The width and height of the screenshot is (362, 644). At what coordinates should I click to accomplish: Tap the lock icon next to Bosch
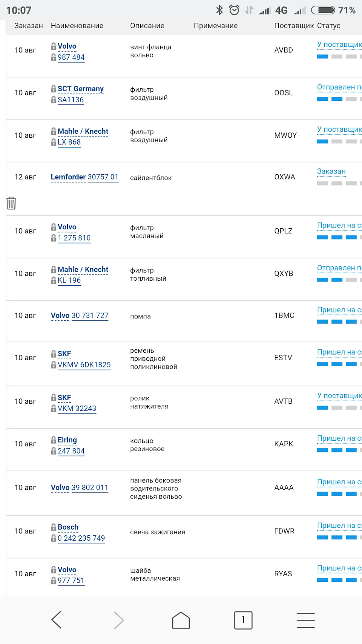pos(54,527)
